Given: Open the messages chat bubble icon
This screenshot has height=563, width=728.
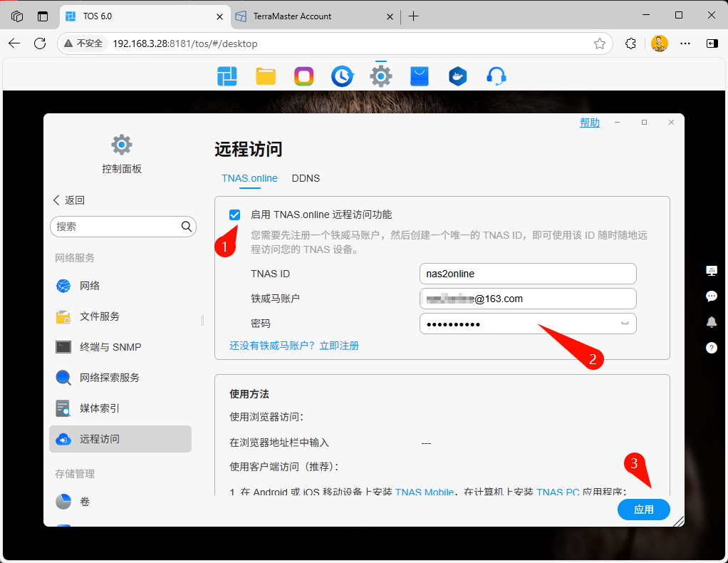Looking at the screenshot, I should click(712, 296).
